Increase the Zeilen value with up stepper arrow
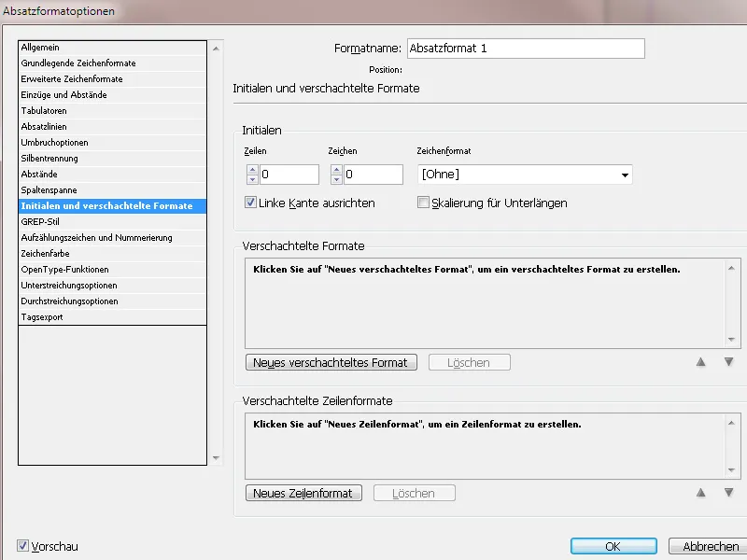 pos(252,170)
